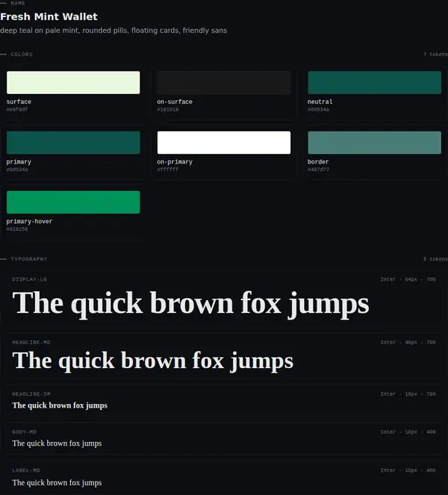
Task: Click the BODY-MD font spec text
Action: pyautogui.click(x=408, y=432)
